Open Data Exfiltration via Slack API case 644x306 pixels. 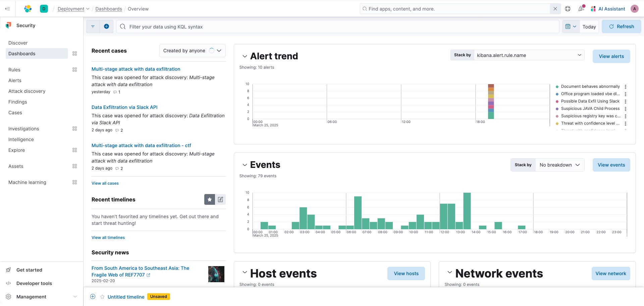click(124, 107)
